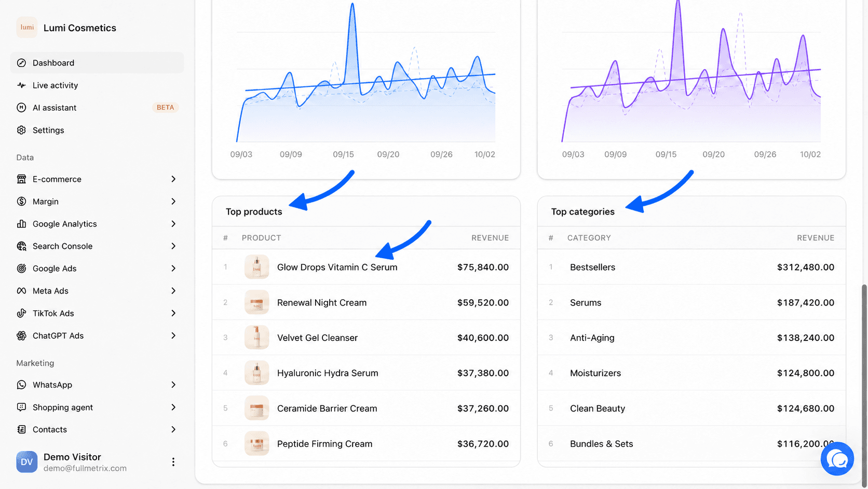Screen dimensions: 868x489
Task: Click the Velvet Gel Cleanser thumbnail
Action: (256, 337)
